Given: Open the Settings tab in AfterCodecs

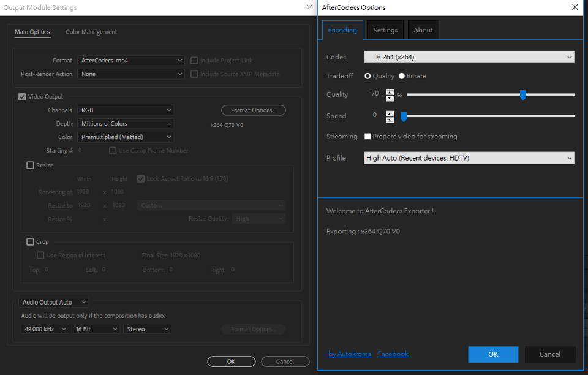Looking at the screenshot, I should pos(385,30).
